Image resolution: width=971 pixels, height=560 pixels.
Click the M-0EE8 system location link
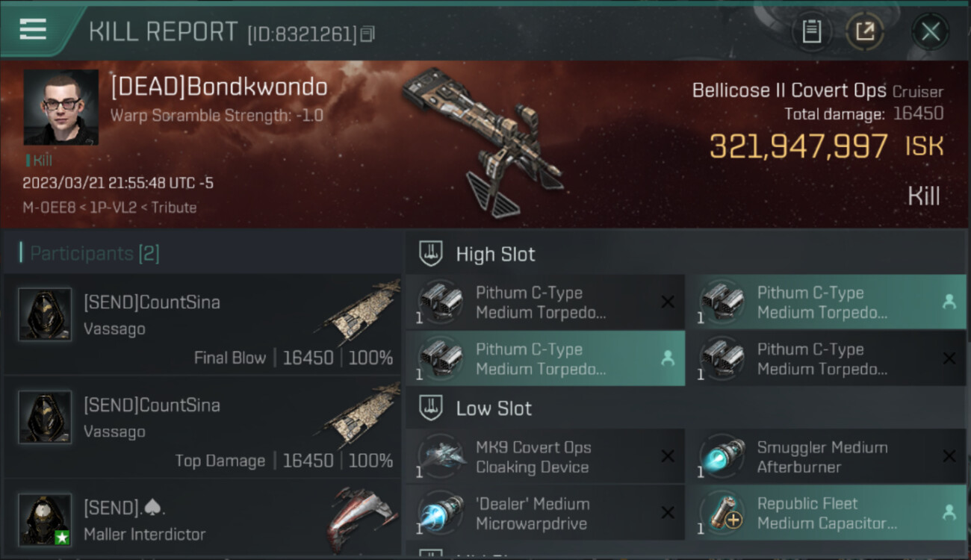pyautogui.click(x=49, y=208)
